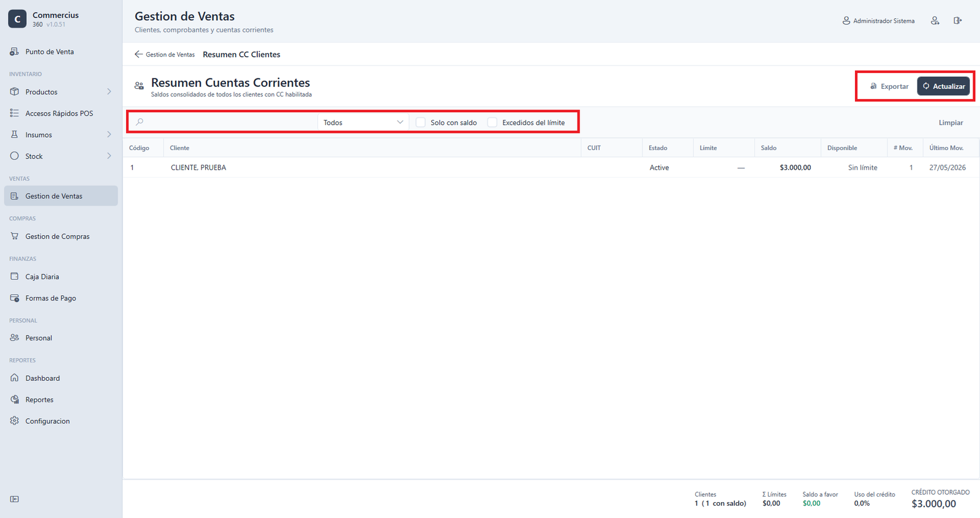980x518 pixels.
Task: Click the Exportar button
Action: coord(889,86)
